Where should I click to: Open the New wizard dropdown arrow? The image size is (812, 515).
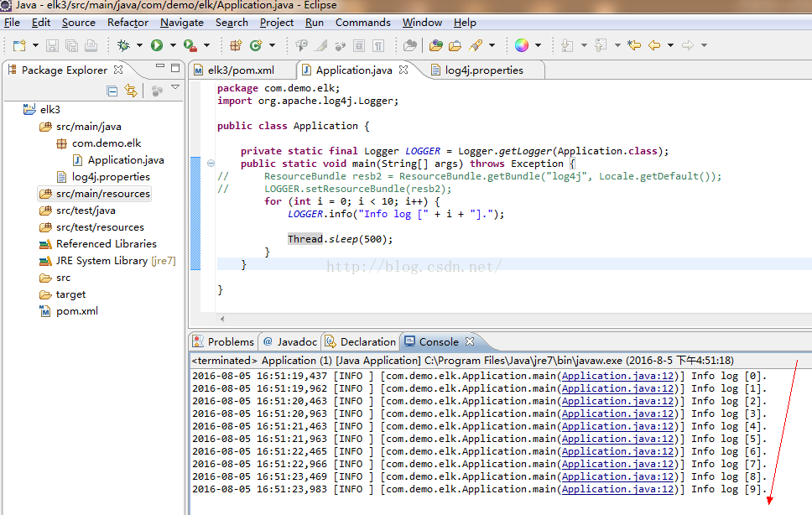(x=35, y=45)
